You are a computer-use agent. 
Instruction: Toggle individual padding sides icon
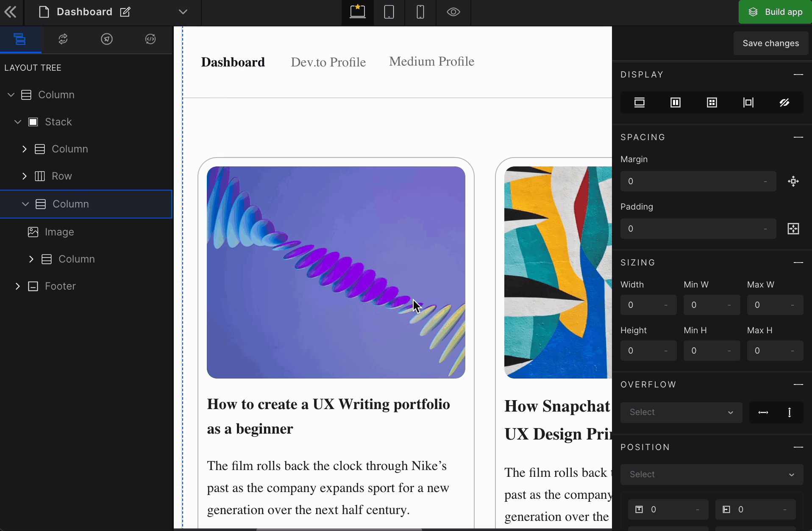[x=793, y=229]
